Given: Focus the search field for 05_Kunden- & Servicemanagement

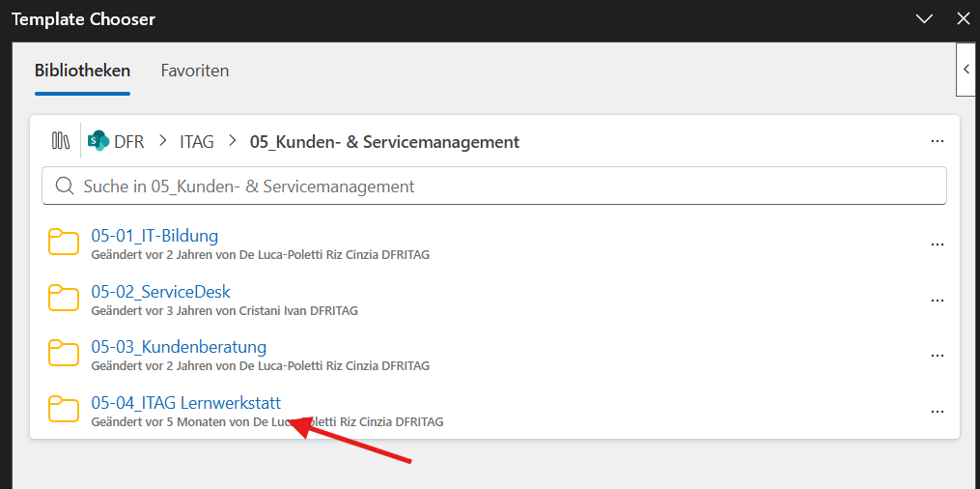Looking at the screenshot, I should pos(493,186).
